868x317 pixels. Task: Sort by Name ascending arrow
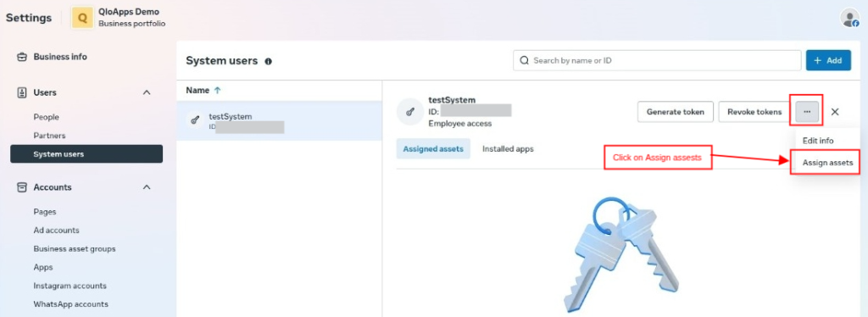(x=218, y=90)
